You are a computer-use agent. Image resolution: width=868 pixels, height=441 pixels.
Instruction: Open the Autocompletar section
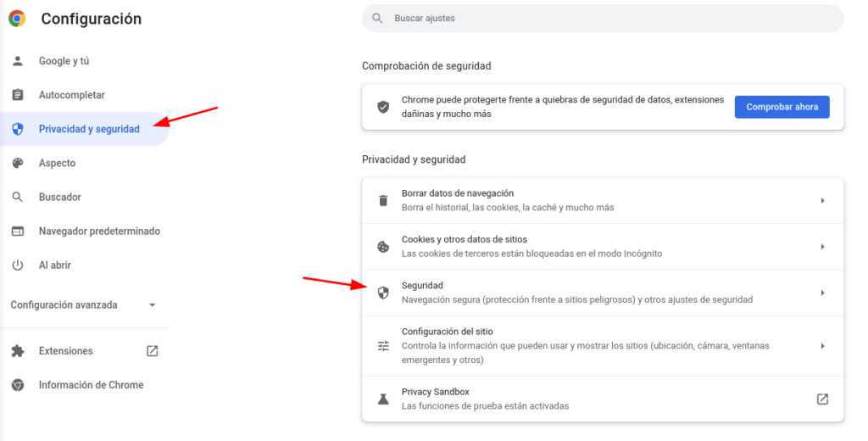[x=72, y=95]
